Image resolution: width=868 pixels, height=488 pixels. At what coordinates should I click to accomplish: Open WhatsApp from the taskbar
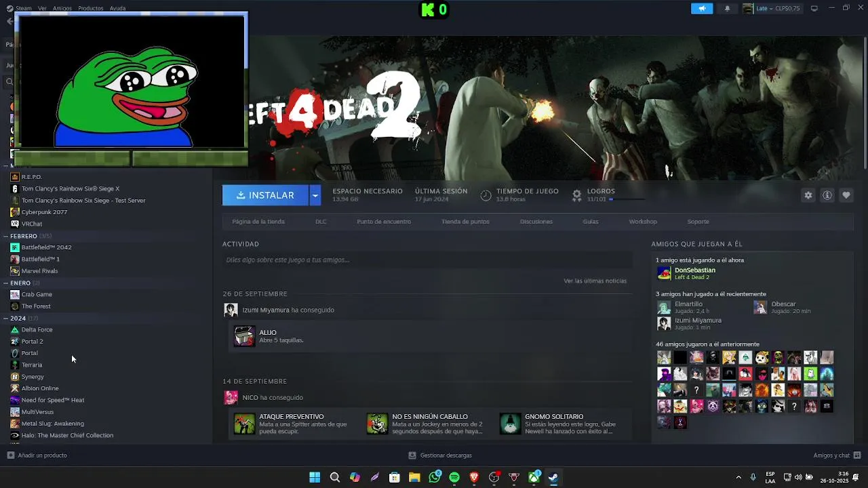coord(435,477)
